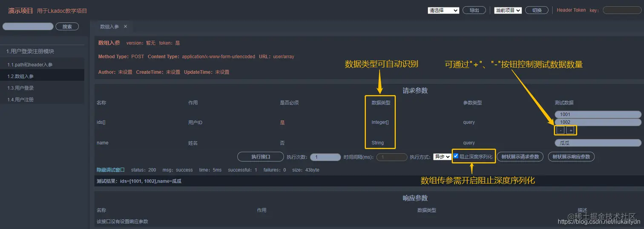Open 1.2.数组入参 item
The image size is (644, 229).
(42, 76)
